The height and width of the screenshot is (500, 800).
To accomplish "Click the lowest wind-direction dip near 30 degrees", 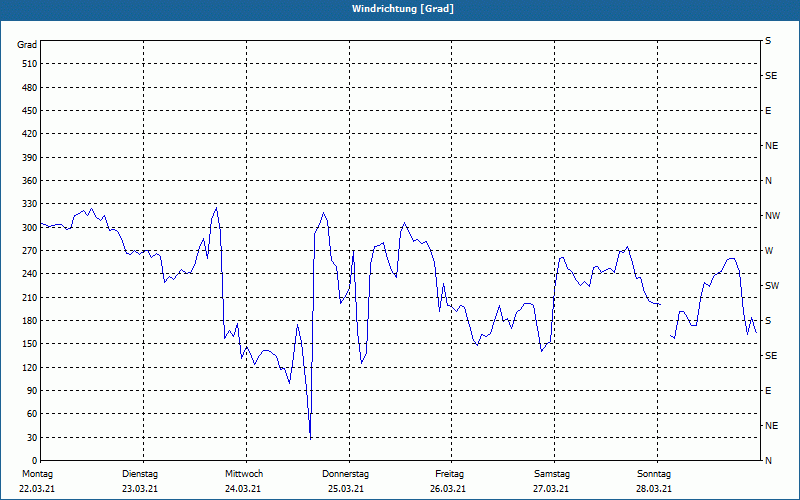I will [x=310, y=438].
